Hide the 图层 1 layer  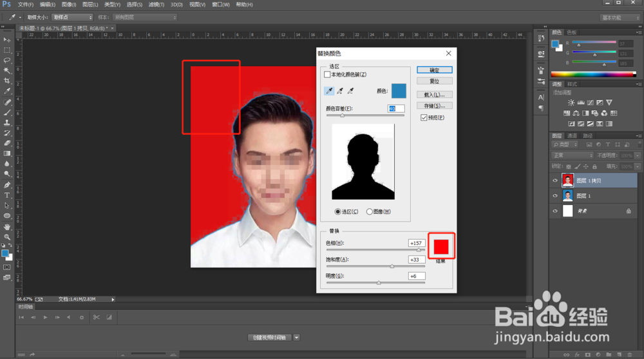pos(555,196)
